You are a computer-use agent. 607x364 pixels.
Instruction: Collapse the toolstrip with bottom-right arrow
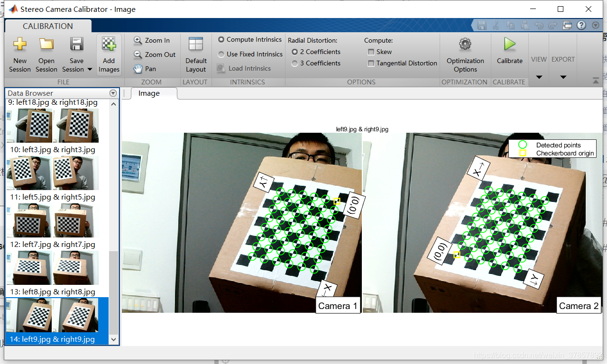tap(596, 81)
